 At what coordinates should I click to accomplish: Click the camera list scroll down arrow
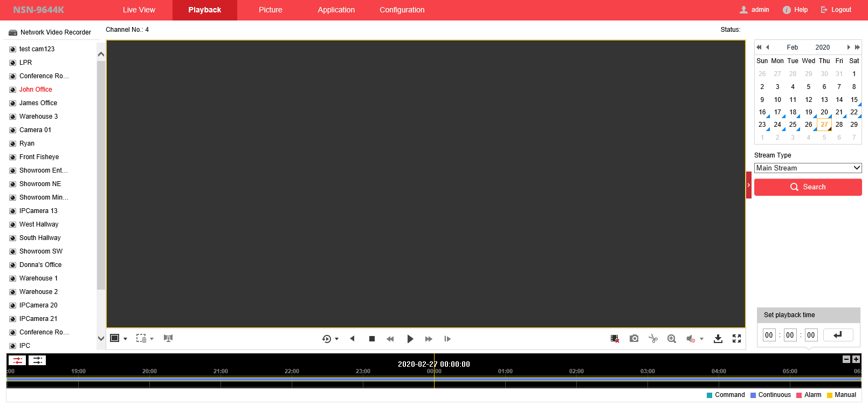[101, 339]
